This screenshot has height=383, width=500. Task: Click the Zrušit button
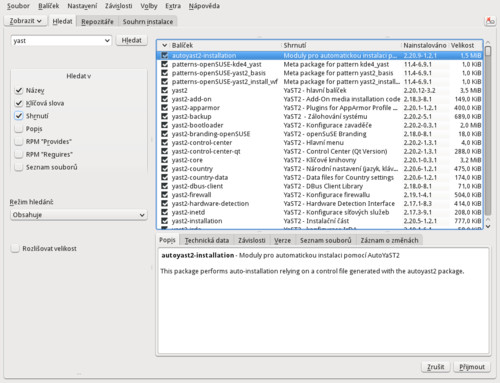pos(436,367)
